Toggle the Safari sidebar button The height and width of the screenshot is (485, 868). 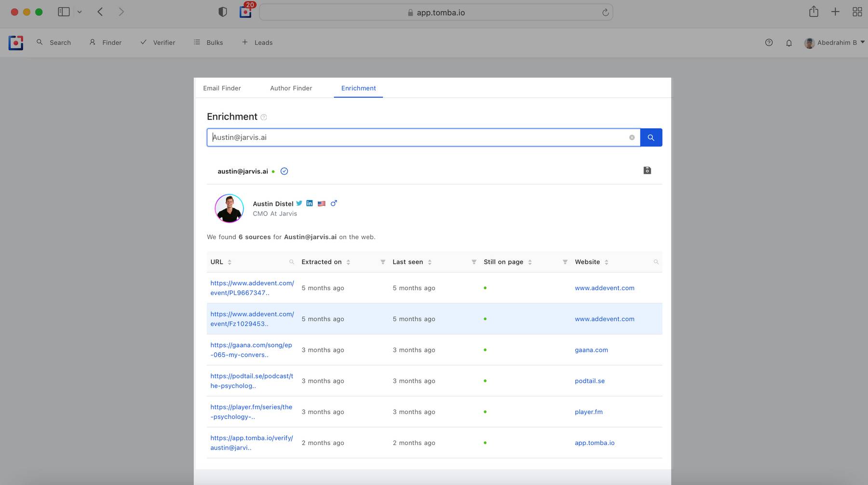click(x=64, y=12)
